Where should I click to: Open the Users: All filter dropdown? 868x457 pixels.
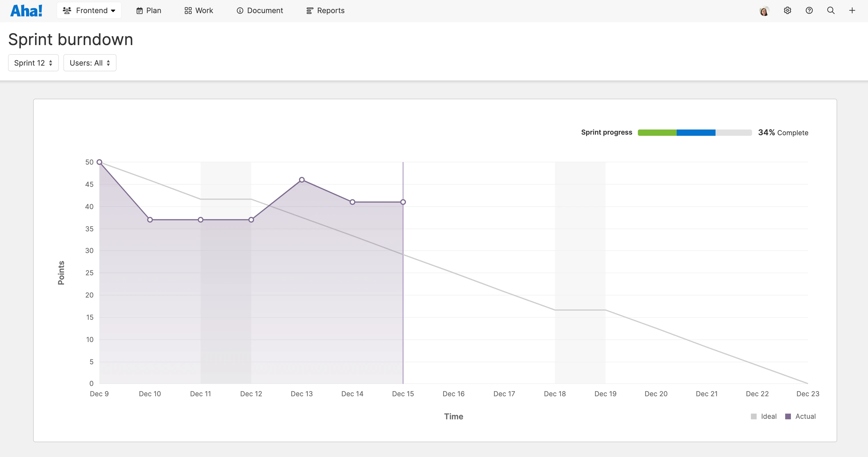(x=90, y=63)
